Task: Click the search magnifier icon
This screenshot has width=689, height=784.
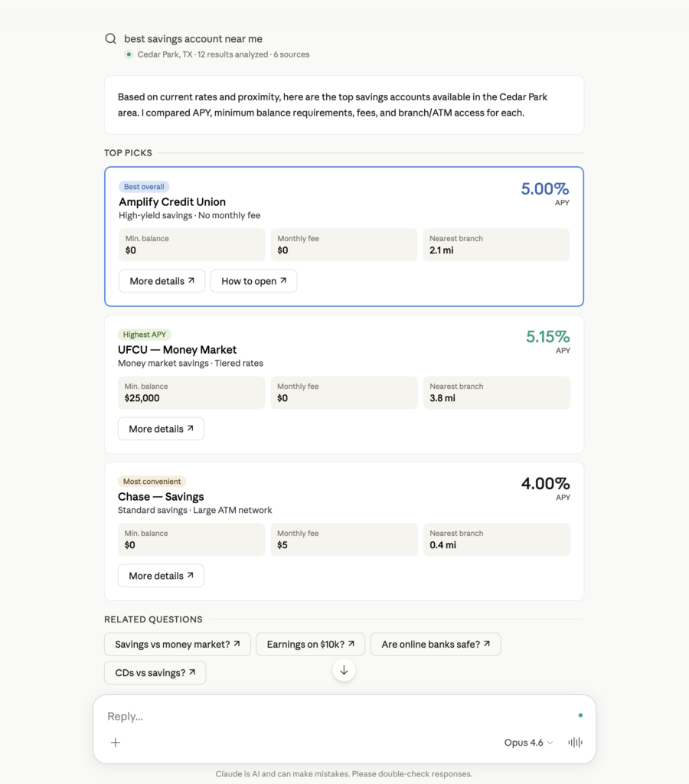Action: tap(110, 38)
